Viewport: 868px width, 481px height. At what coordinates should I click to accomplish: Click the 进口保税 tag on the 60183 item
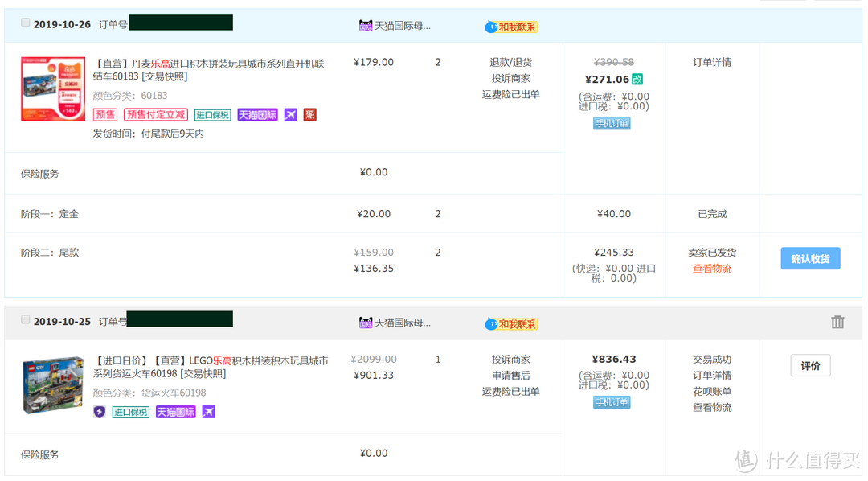click(x=212, y=115)
